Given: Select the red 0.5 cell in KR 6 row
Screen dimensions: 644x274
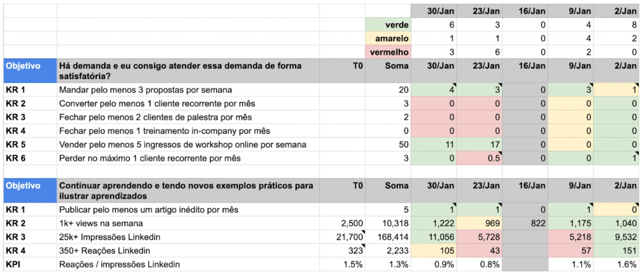Looking at the screenshot, I should pyautogui.click(x=479, y=158).
